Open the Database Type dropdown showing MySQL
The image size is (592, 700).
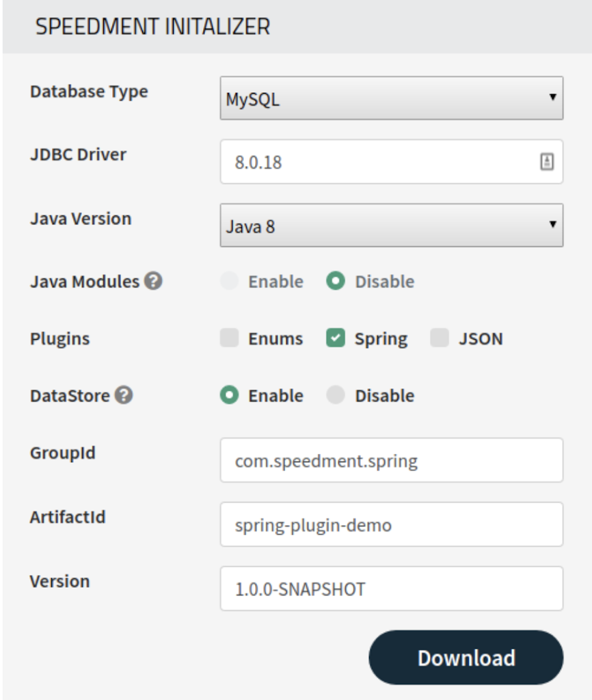tap(391, 98)
